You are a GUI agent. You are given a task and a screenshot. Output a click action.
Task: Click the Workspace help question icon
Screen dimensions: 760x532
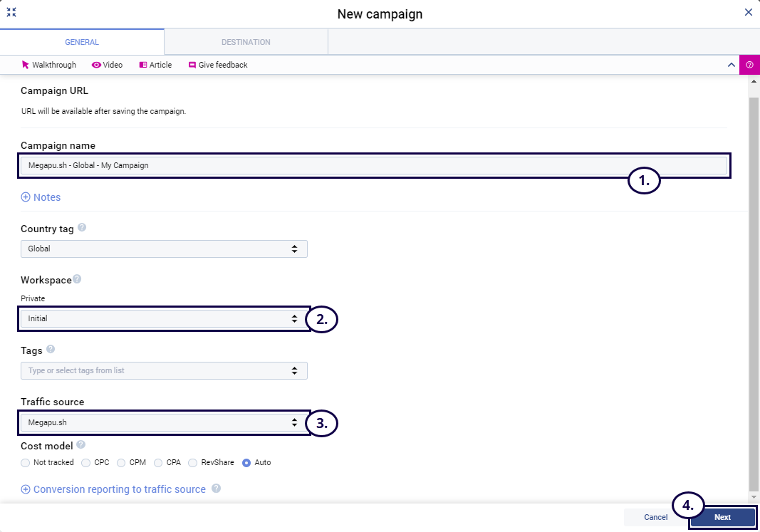pos(77,279)
